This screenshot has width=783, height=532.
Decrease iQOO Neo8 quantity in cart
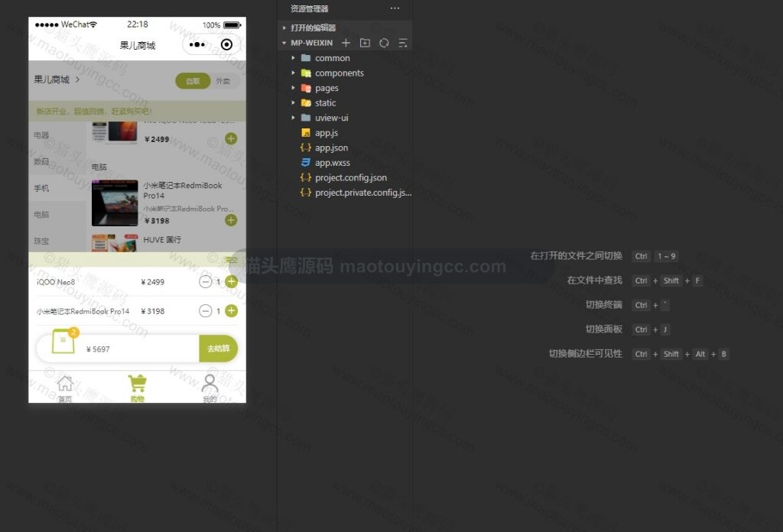[x=205, y=282]
